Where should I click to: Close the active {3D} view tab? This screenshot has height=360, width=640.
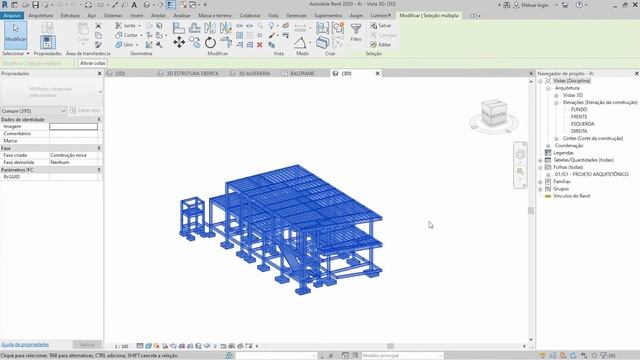(378, 73)
